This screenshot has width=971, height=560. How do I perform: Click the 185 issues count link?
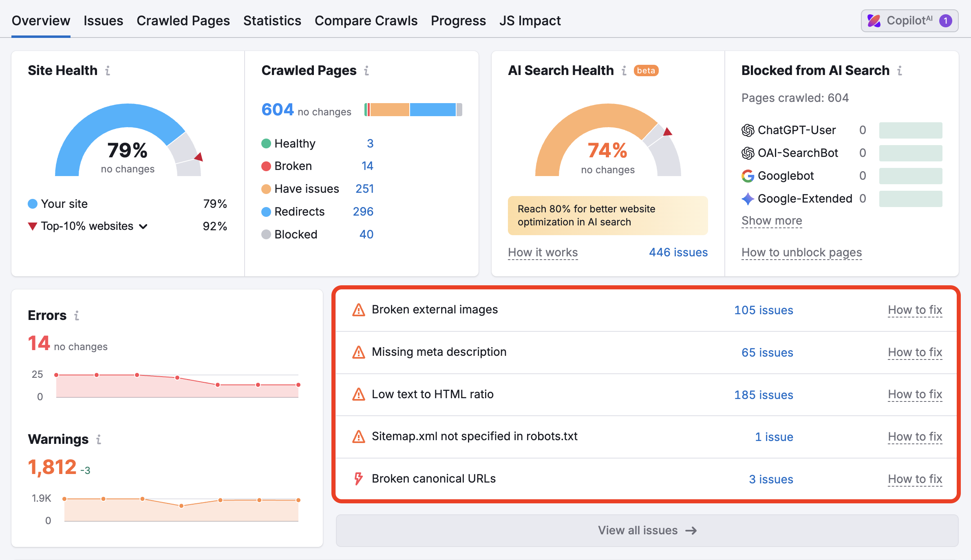763,395
